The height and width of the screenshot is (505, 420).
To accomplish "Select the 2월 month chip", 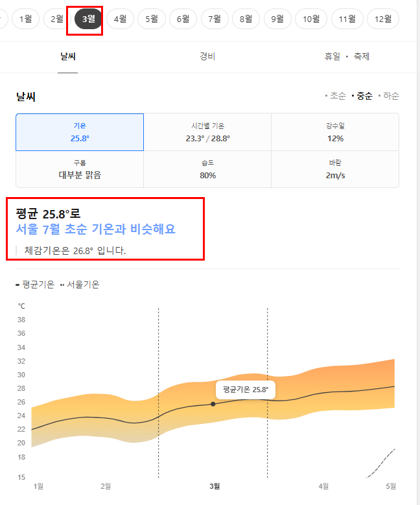I will (57, 19).
